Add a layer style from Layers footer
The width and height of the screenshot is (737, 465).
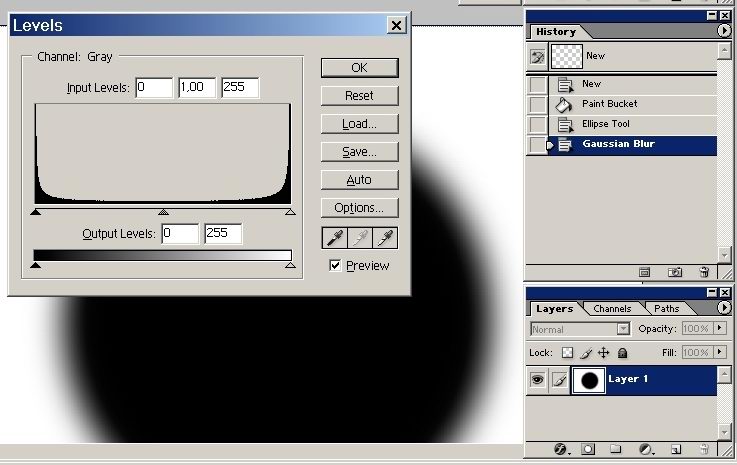coord(560,449)
